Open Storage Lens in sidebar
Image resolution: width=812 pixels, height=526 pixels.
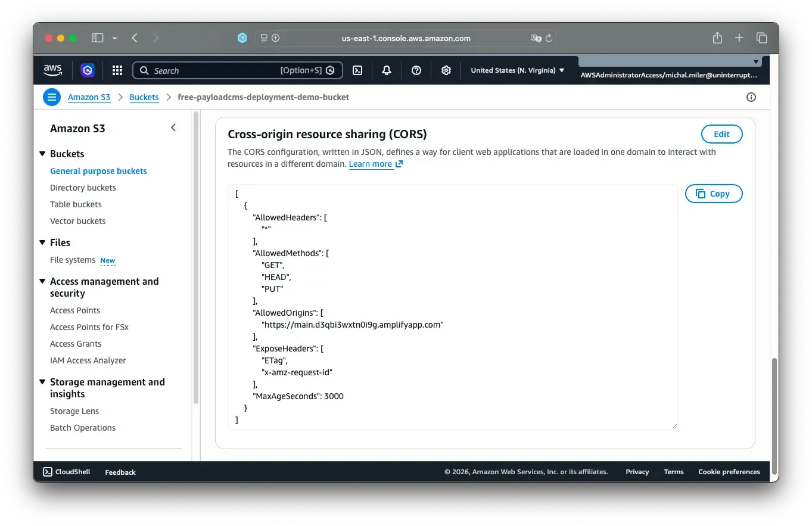[x=74, y=411]
